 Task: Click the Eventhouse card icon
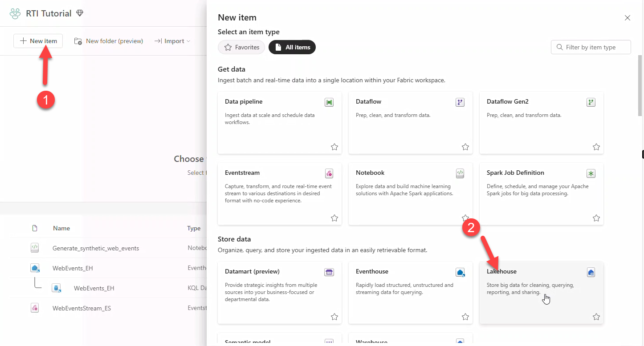(x=460, y=272)
